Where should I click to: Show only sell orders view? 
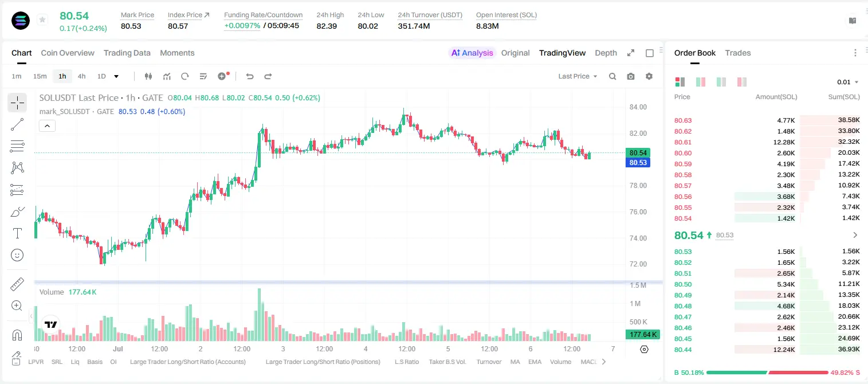[x=742, y=82]
